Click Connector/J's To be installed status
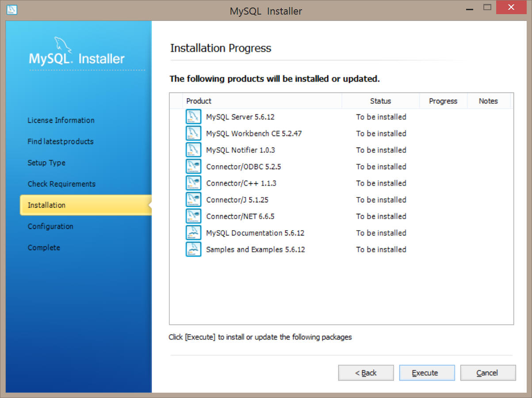This screenshot has height=398, width=532. 381,200
